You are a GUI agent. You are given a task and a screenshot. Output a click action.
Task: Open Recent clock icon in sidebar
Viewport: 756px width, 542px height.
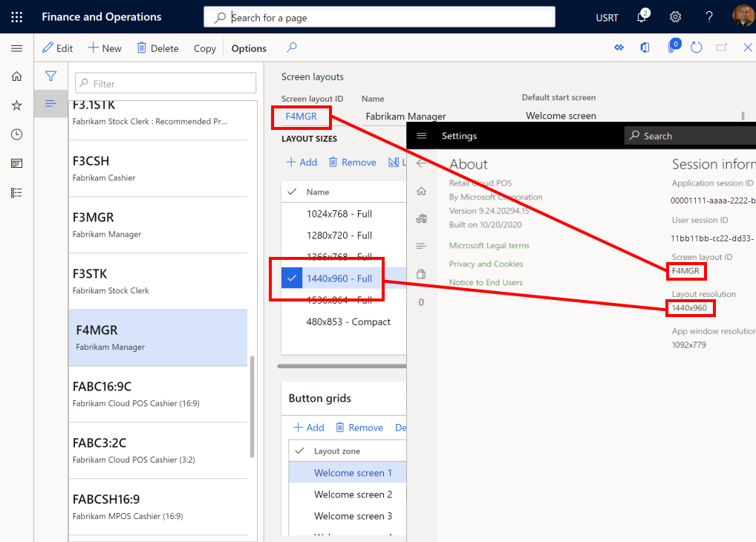click(x=17, y=134)
